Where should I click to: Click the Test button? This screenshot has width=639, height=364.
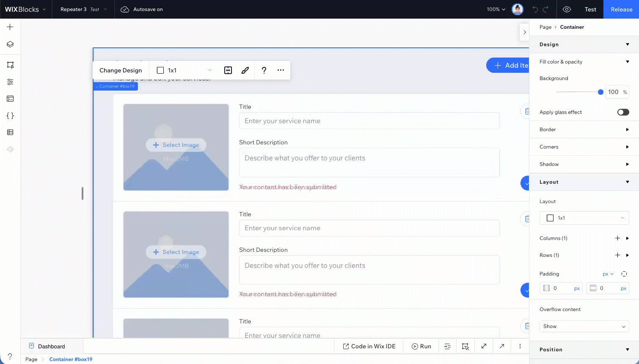click(x=590, y=9)
